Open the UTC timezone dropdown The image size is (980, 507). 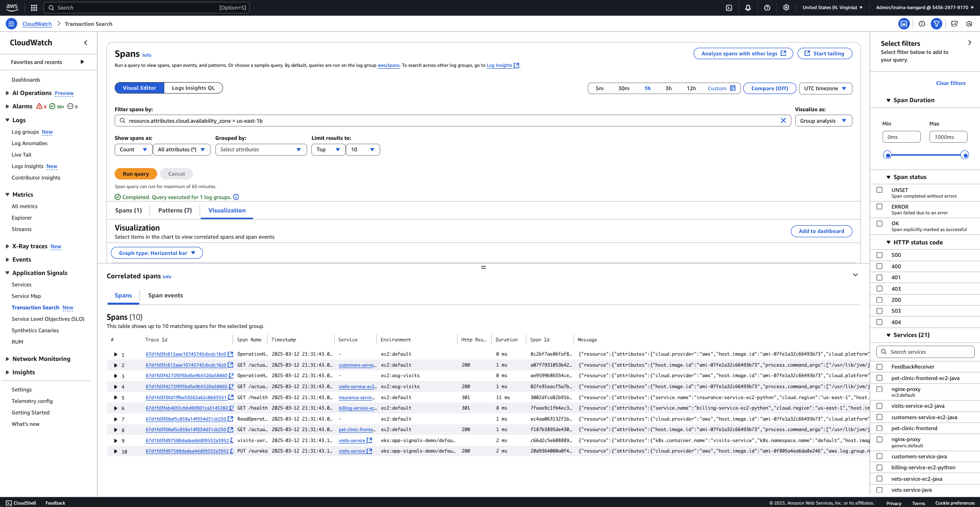coord(825,88)
